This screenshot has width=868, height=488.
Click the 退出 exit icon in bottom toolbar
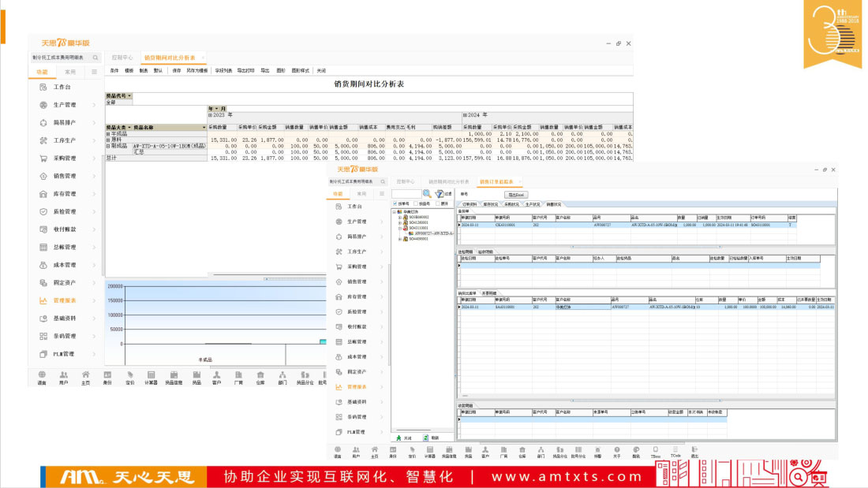click(x=694, y=451)
